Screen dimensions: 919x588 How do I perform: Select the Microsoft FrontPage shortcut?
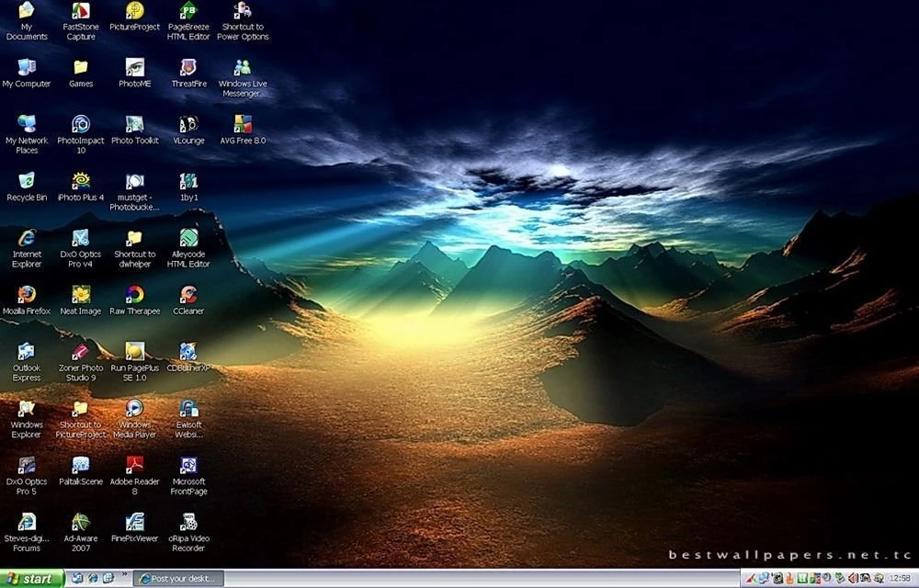[188, 466]
